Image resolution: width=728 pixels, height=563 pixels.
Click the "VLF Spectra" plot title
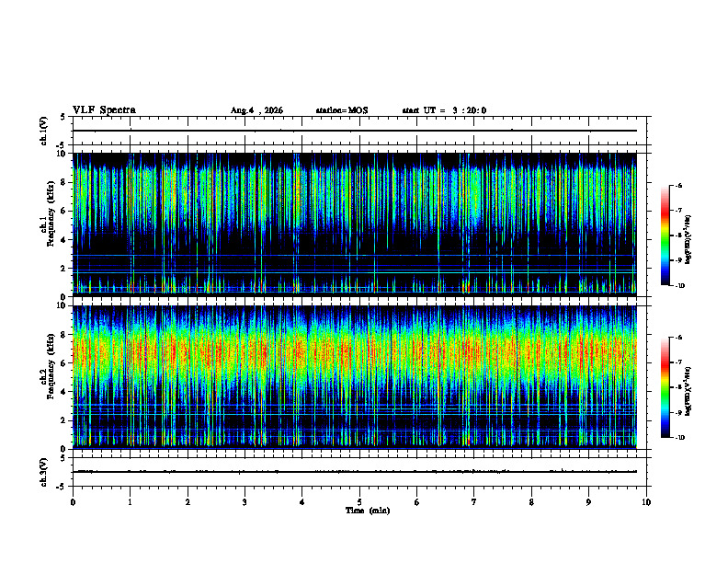click(x=104, y=110)
